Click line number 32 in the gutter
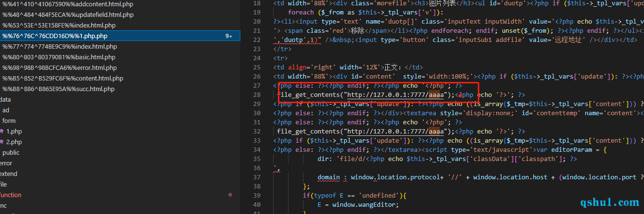 coord(257,131)
